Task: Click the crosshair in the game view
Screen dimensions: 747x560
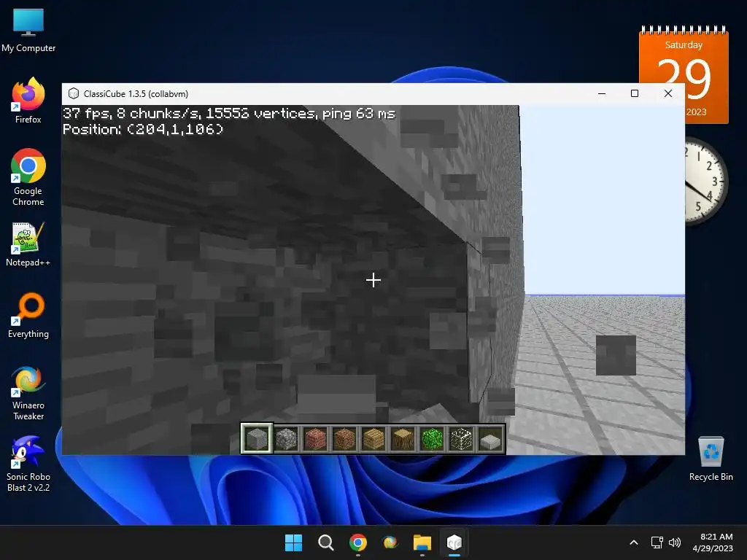Action: [x=373, y=280]
